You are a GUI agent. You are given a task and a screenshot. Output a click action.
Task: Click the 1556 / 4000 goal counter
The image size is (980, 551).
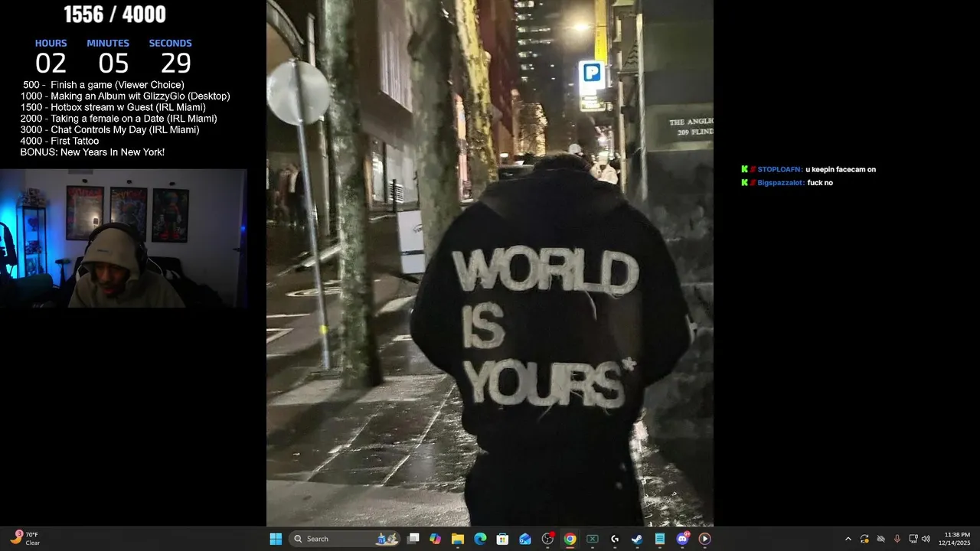pyautogui.click(x=114, y=15)
